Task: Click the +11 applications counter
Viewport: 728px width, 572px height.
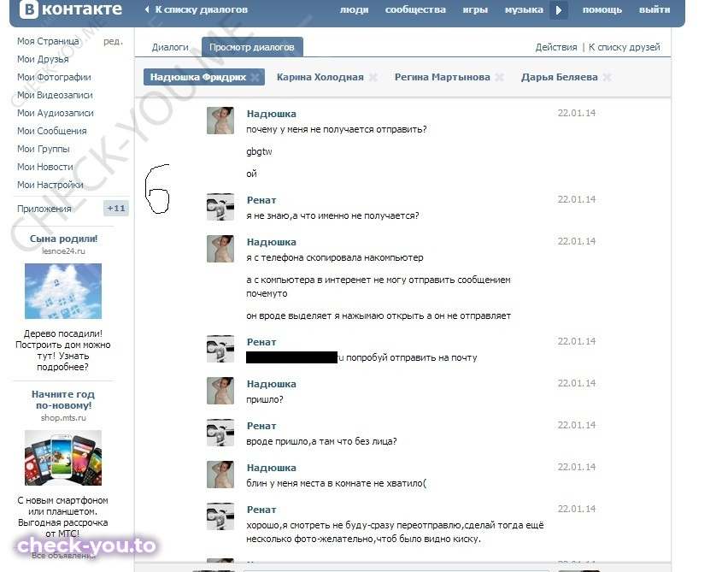Action: 116,208
